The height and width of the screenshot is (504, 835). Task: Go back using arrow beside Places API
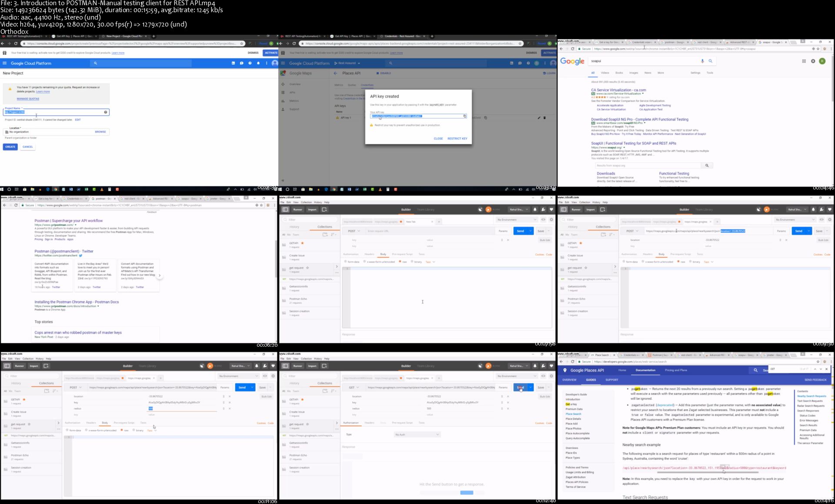pyautogui.click(x=335, y=73)
